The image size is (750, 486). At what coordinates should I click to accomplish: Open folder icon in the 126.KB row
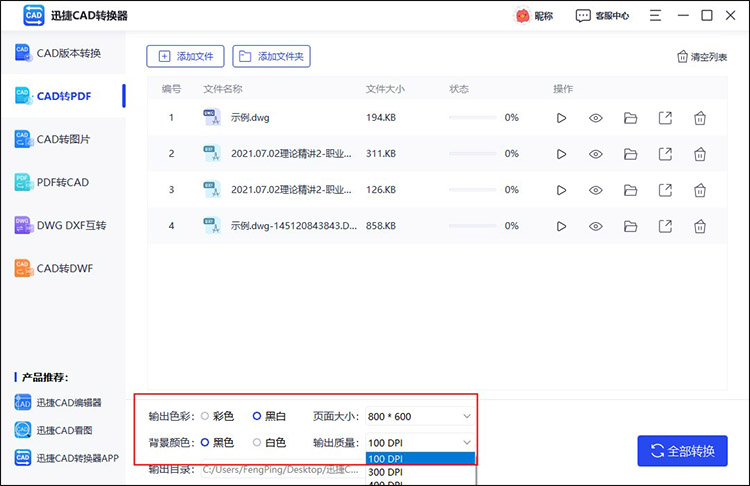point(630,190)
